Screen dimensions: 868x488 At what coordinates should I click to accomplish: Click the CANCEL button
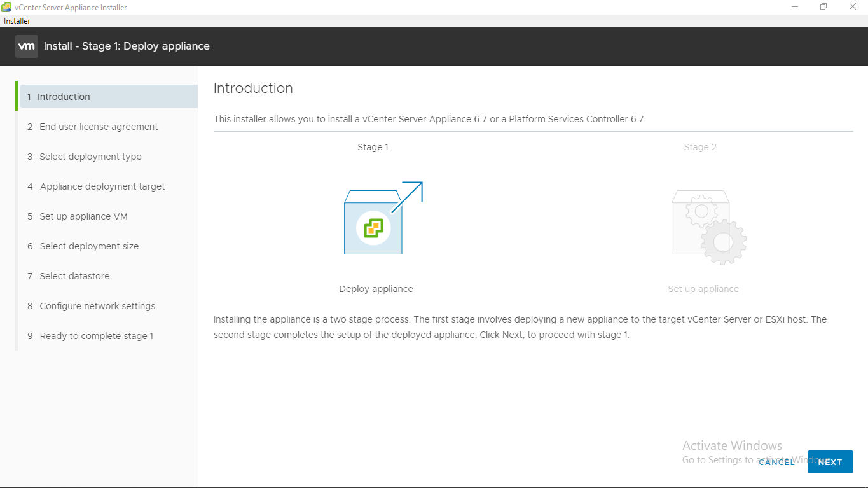coord(777,463)
